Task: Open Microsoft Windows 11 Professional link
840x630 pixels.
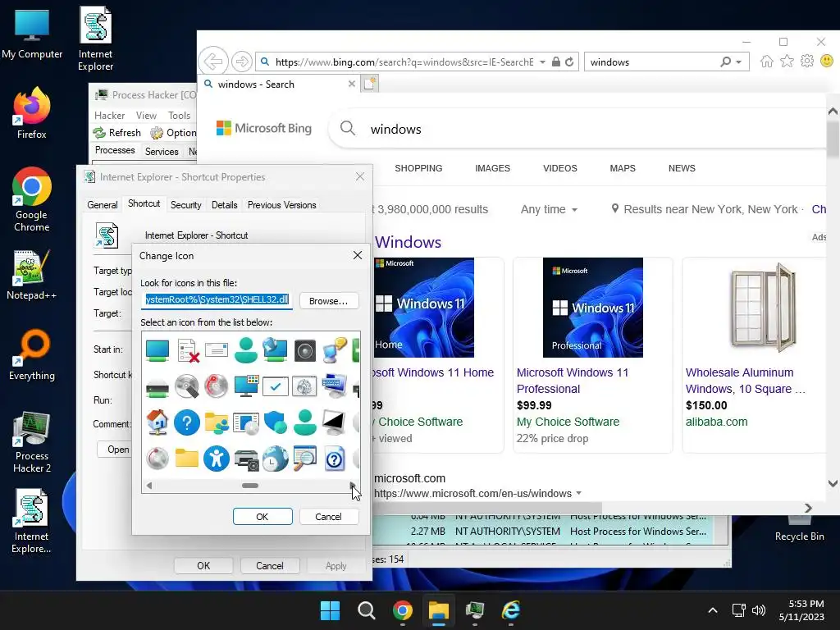Action: pos(572,381)
